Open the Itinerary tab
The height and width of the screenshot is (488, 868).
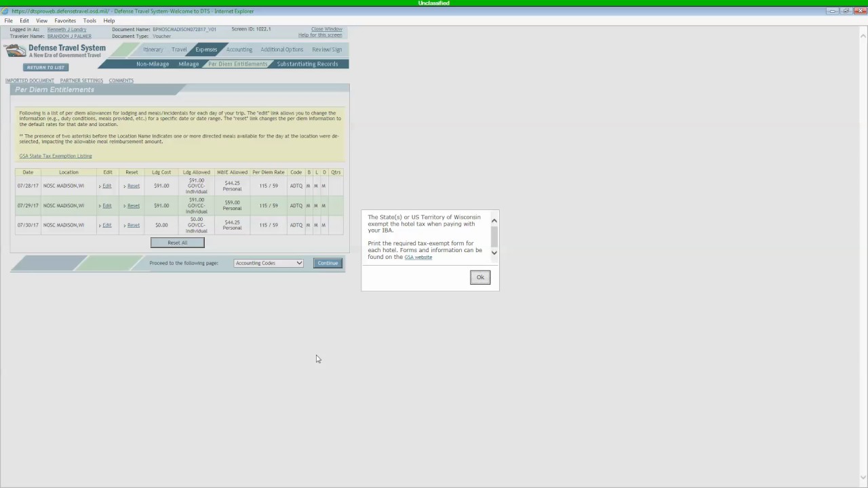153,49
